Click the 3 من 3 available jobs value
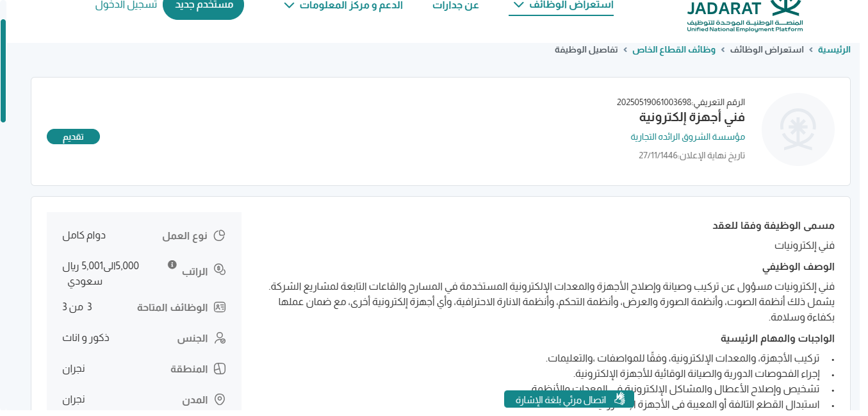The image size is (868, 416). (78, 306)
